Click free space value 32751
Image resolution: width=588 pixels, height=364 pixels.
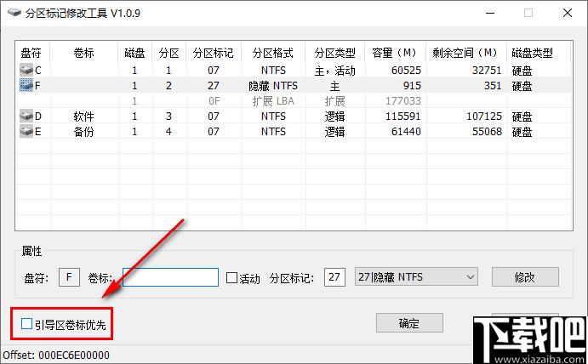coord(487,70)
